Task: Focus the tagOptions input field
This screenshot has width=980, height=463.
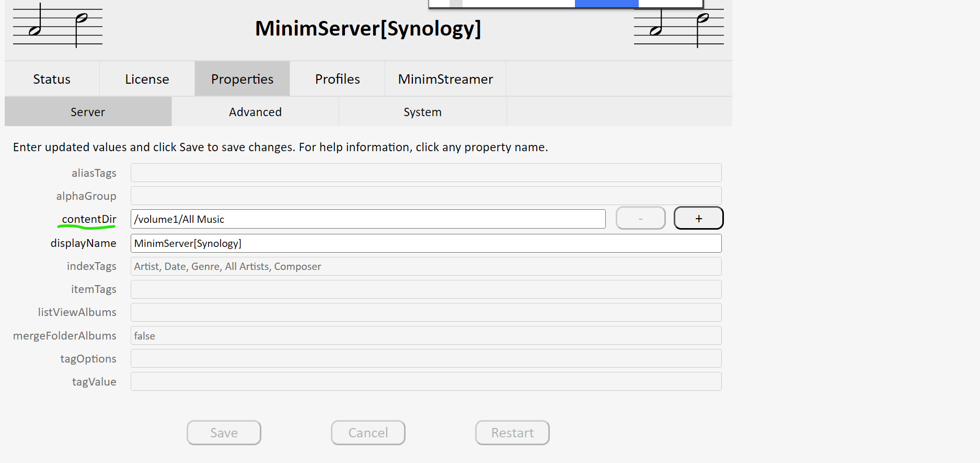Action: [426, 358]
